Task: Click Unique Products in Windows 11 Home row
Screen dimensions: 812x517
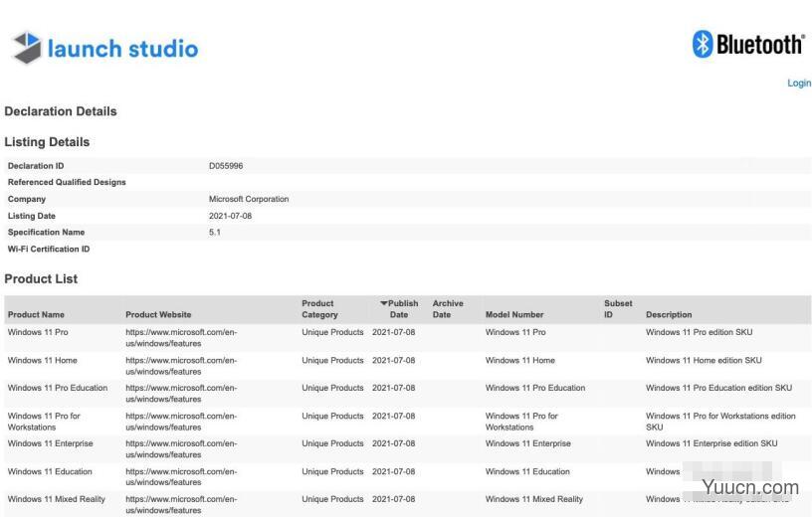Action: point(332,360)
